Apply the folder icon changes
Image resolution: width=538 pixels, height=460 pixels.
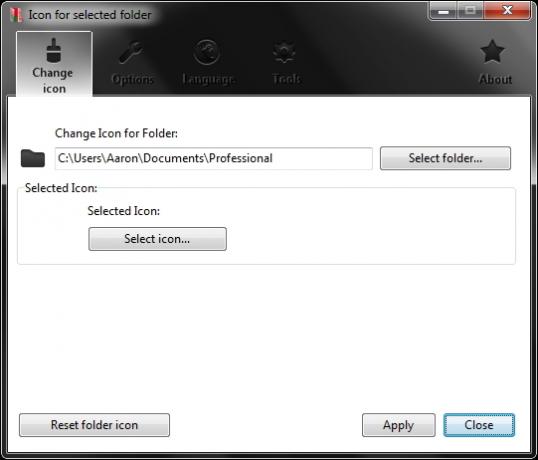pyautogui.click(x=399, y=425)
